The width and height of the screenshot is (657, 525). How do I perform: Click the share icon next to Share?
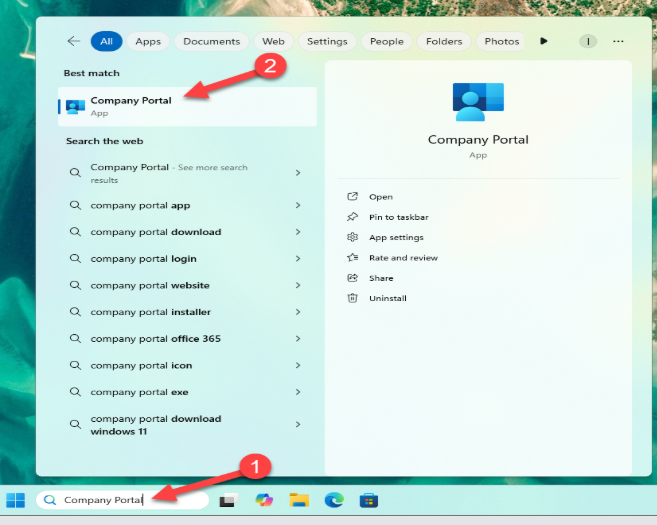pos(352,278)
